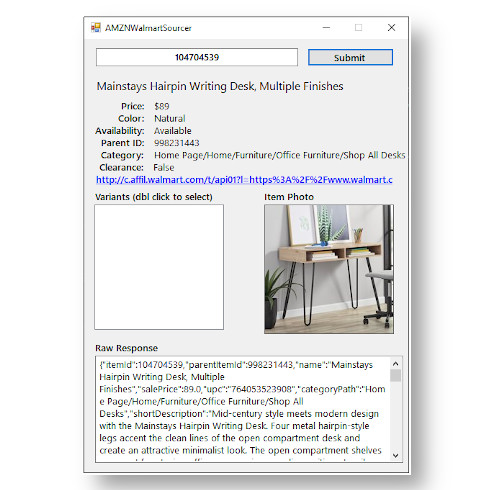
Task: Click inside the Raw Response text box
Action: [243, 409]
